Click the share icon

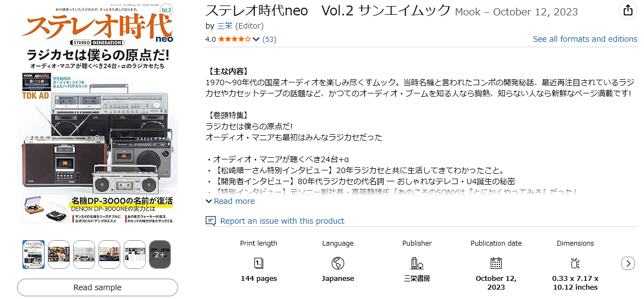tap(627, 10)
